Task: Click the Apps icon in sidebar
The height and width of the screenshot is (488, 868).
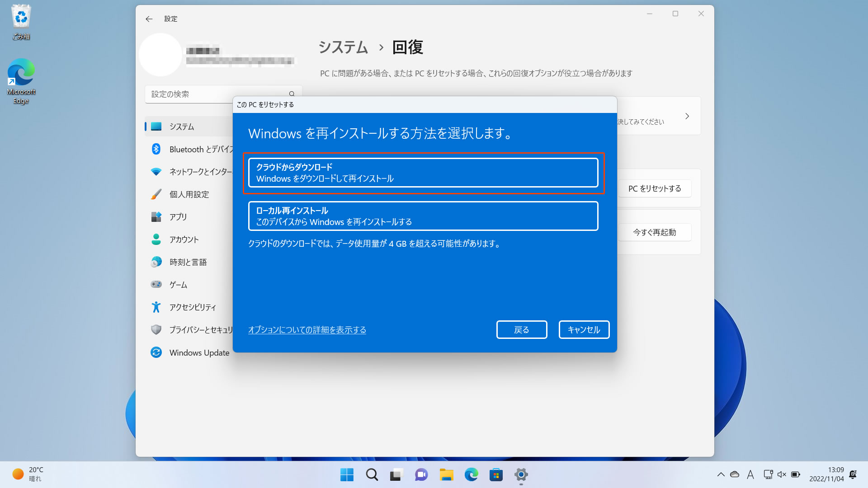Action: [x=156, y=217]
